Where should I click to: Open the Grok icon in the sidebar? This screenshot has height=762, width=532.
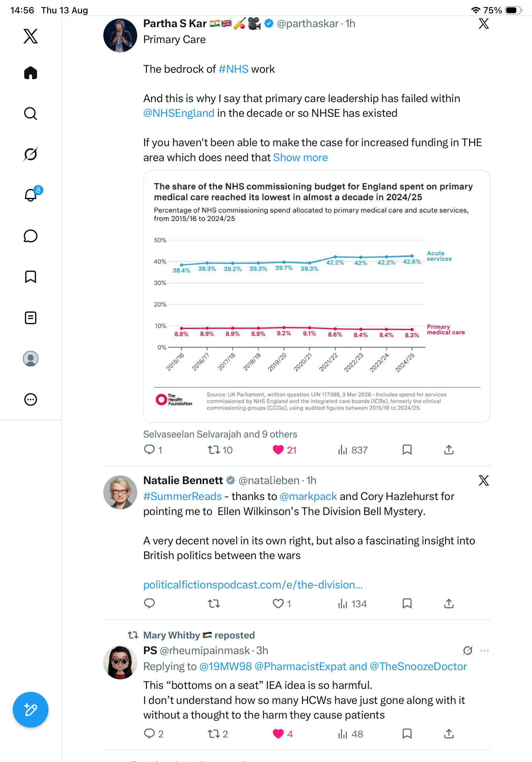pyautogui.click(x=31, y=154)
